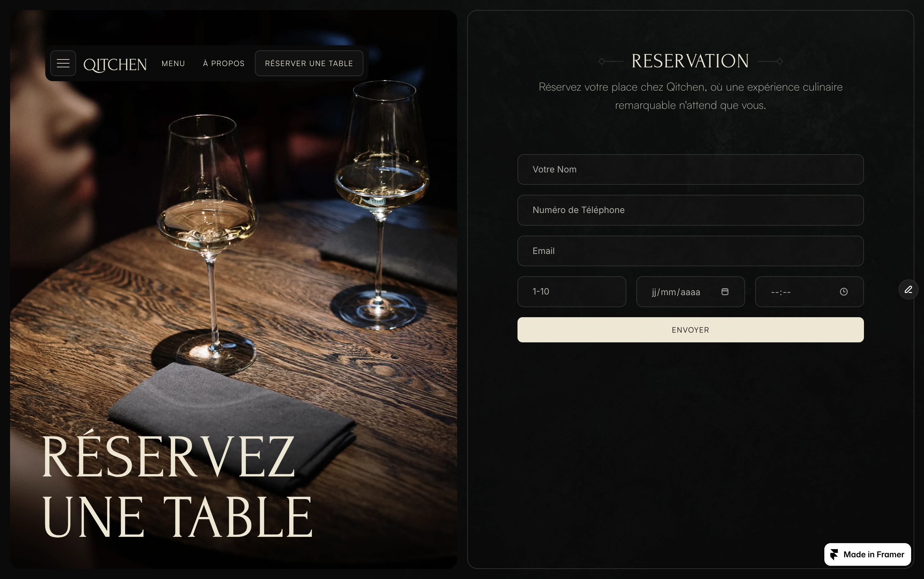
Task: Open the clock icon in time field
Action: 844,292
